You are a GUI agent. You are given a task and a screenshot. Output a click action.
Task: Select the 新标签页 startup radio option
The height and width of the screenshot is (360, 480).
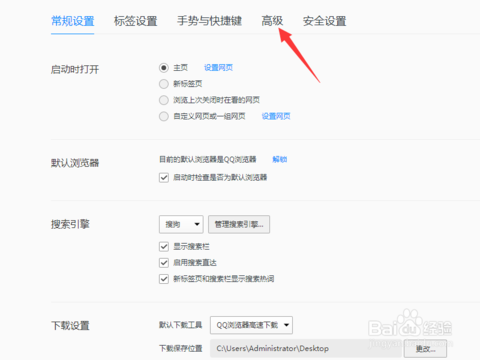pos(164,84)
